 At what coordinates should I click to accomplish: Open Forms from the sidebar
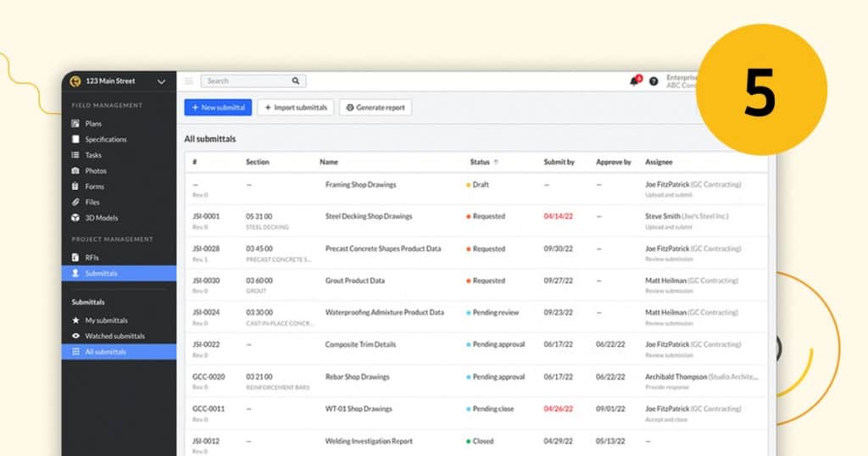94,186
